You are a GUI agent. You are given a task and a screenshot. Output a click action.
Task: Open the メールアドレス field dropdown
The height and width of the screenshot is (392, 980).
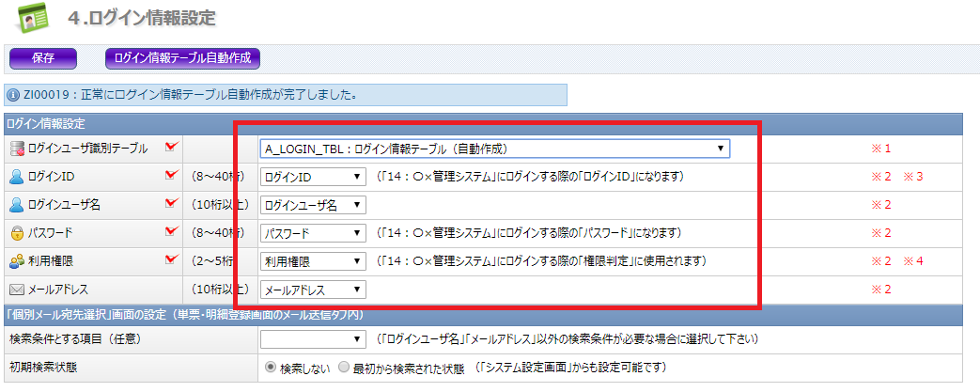click(313, 290)
